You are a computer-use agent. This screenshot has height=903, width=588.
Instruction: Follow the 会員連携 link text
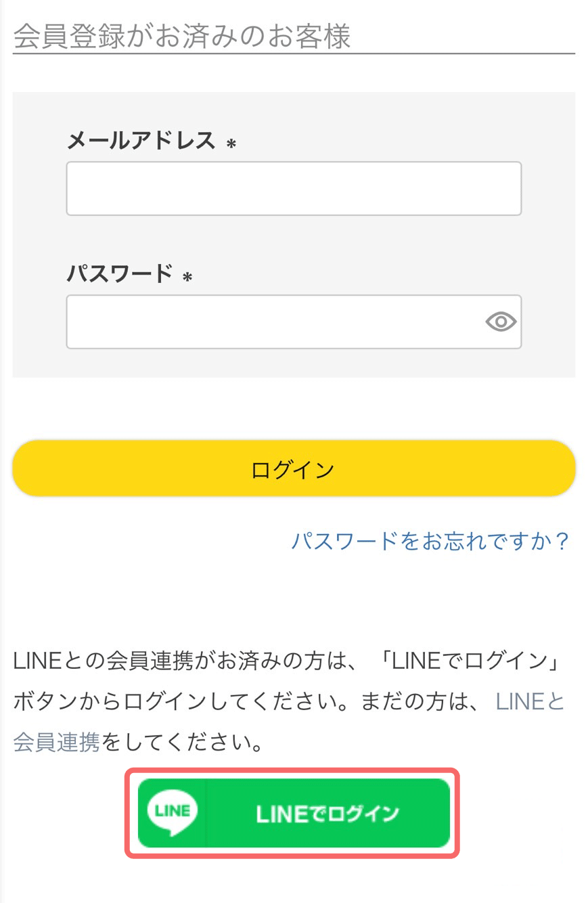point(56,743)
